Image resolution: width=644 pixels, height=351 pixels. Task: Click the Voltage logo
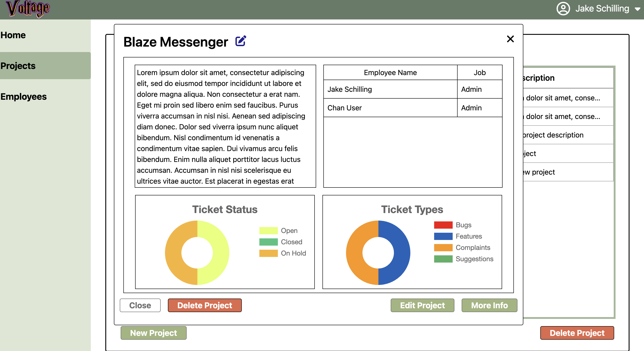pos(28,9)
